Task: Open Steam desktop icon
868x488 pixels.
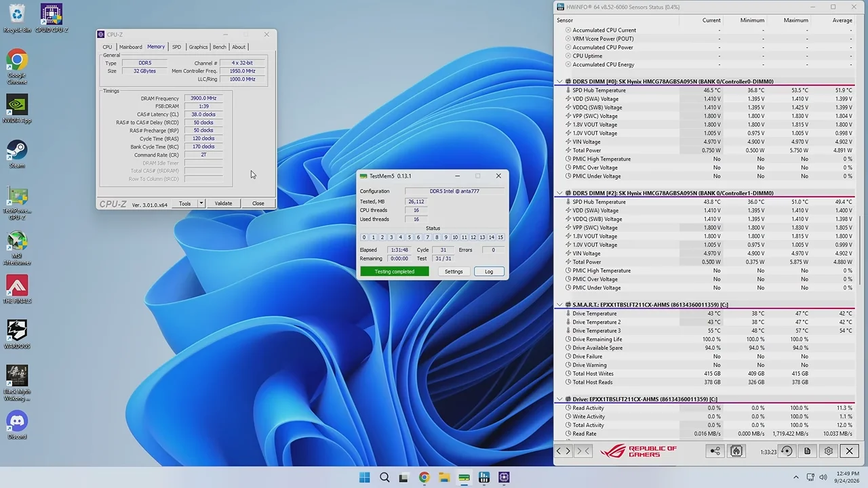Action: pos(17,154)
